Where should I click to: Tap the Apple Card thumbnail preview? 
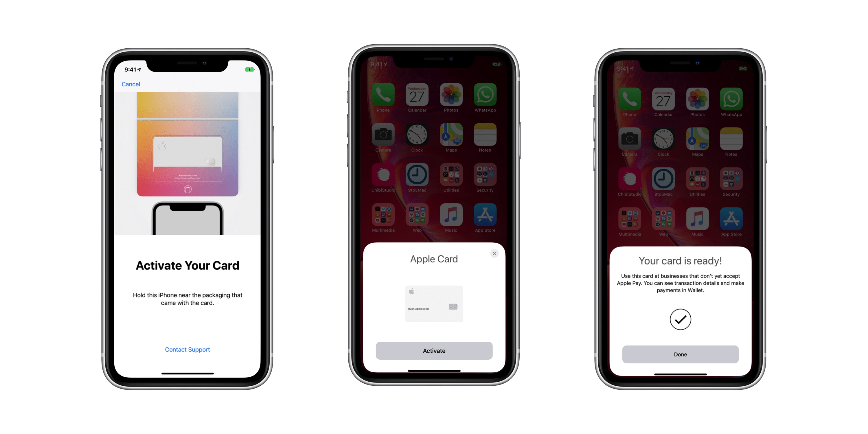435,303
